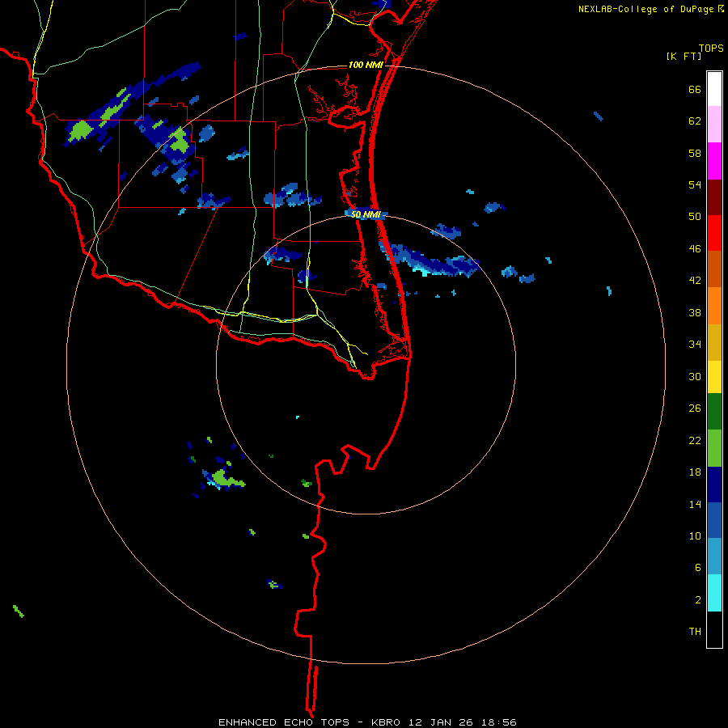Viewport: 728px width, 728px height.
Task: Select the legend value 46
Action: 695,249
